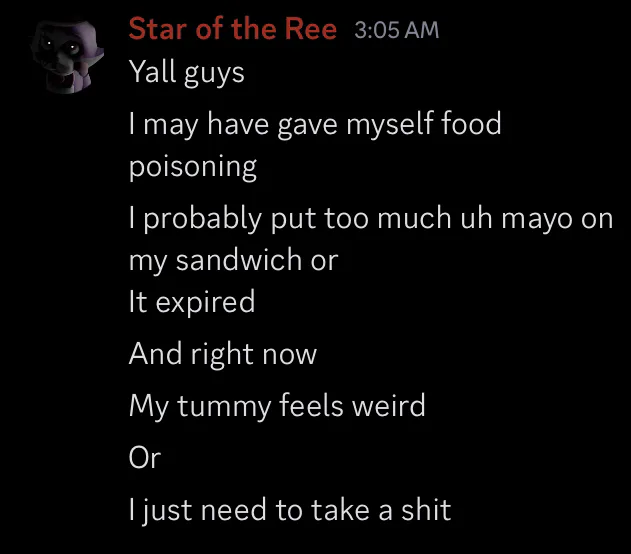The height and width of the screenshot is (554, 631).
Task: Open the Star of the Ree avatar
Action: [x=67, y=57]
